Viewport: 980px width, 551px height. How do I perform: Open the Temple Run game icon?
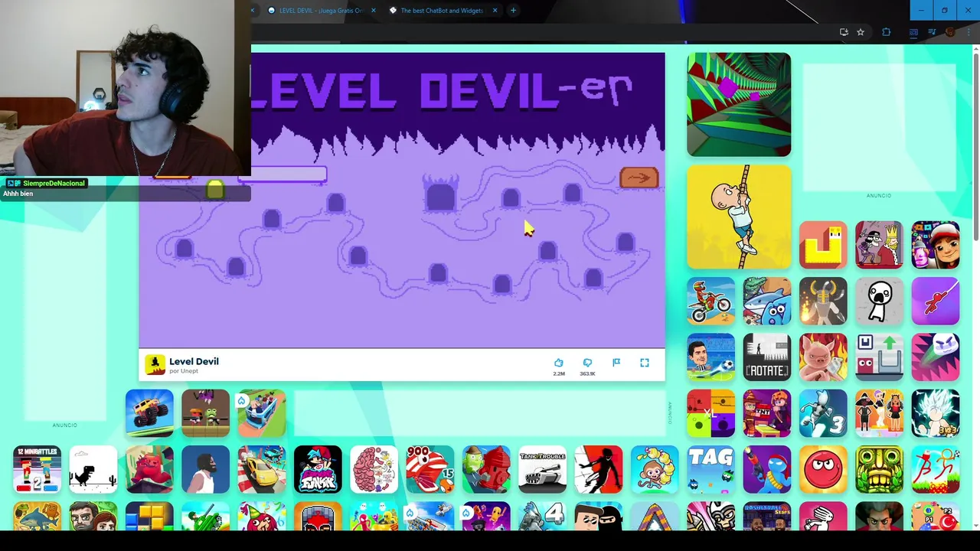pyautogui.click(x=879, y=469)
